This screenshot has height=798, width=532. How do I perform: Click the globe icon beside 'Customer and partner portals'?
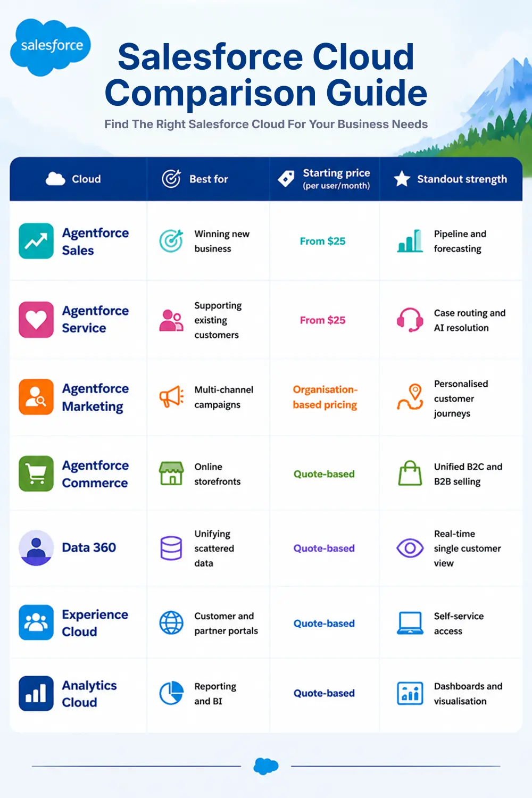(171, 623)
